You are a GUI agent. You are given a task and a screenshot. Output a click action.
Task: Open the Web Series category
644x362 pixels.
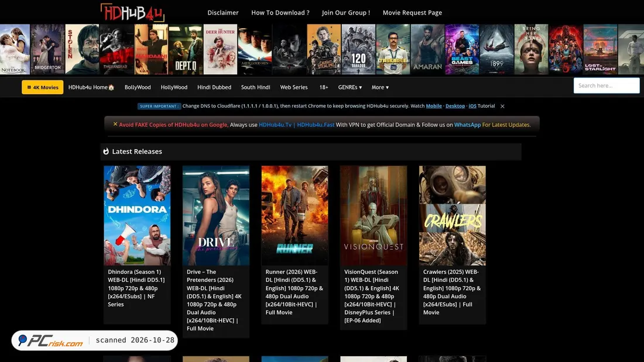pyautogui.click(x=294, y=87)
